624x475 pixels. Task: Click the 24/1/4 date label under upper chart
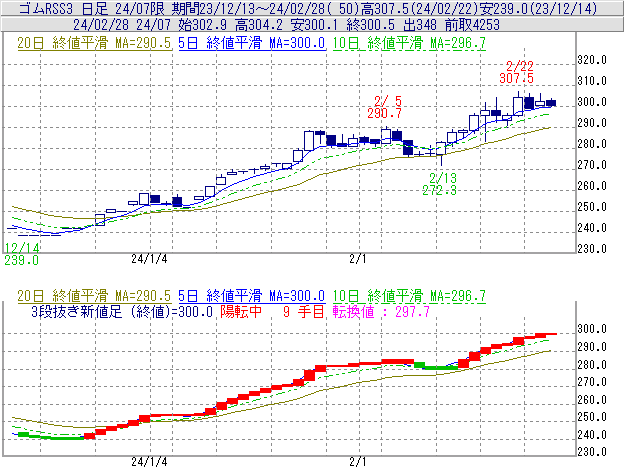click(x=149, y=259)
